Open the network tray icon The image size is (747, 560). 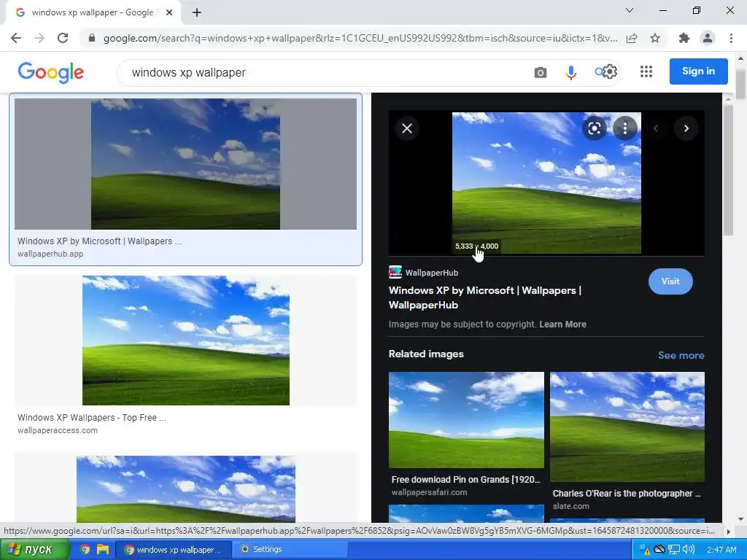pos(673,550)
